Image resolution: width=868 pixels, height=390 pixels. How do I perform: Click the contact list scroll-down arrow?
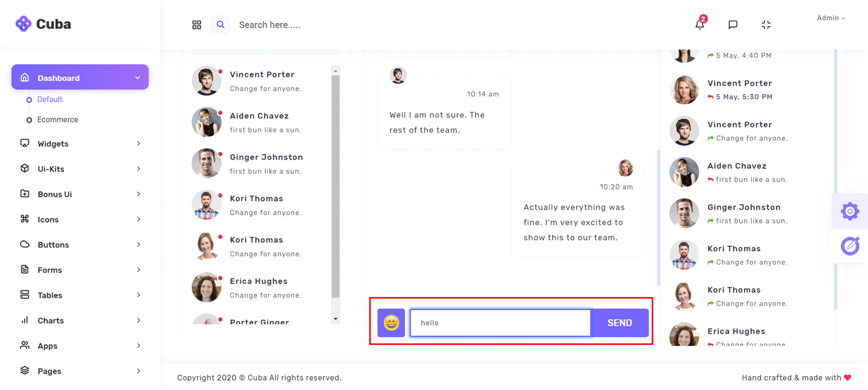click(336, 319)
